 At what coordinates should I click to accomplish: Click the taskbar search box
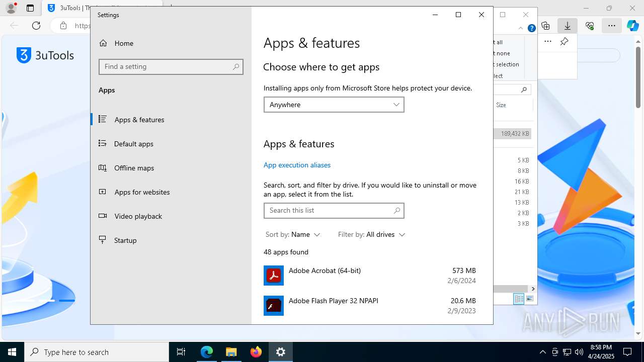point(97,352)
